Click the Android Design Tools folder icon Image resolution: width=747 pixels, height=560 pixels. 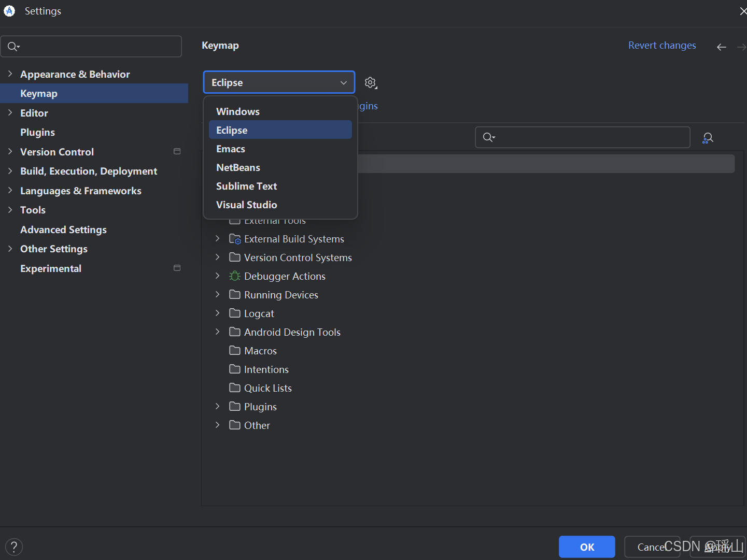tap(235, 332)
